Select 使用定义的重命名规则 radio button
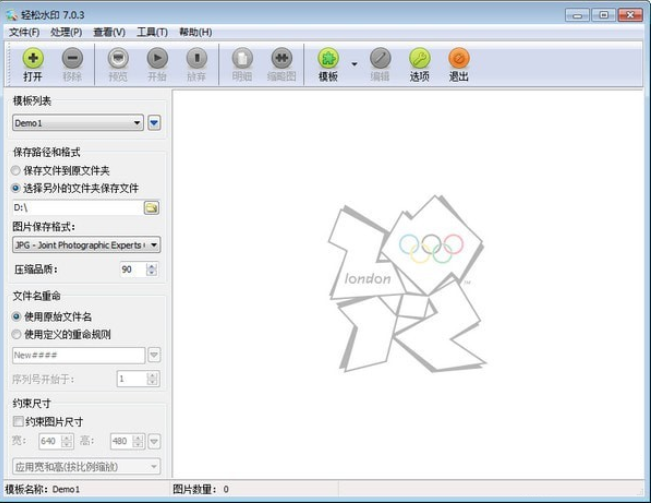654x503 pixels. [x=17, y=334]
